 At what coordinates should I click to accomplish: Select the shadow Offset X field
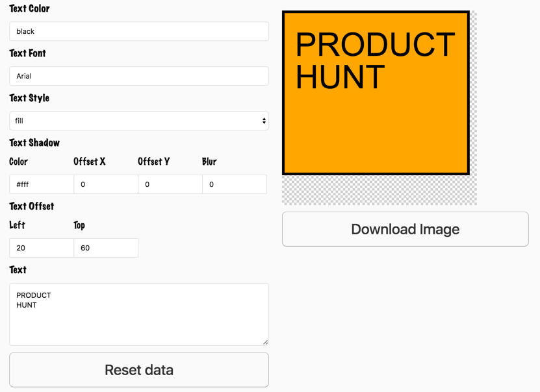(106, 184)
